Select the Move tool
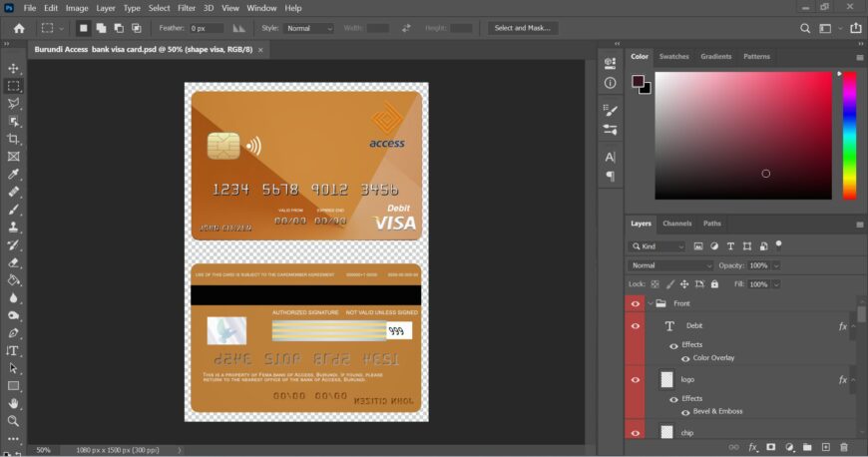Screen dimensions: 868x457 pyautogui.click(x=13, y=69)
